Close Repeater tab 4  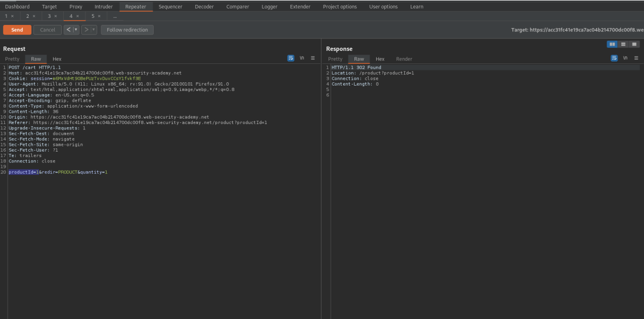click(77, 16)
